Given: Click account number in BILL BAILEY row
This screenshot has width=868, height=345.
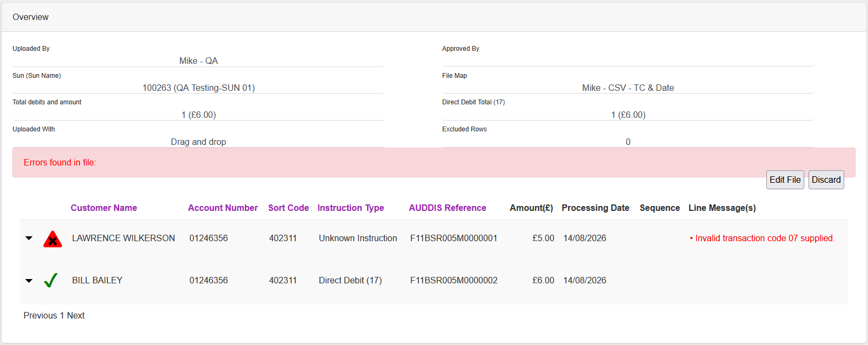Looking at the screenshot, I should click(209, 280).
